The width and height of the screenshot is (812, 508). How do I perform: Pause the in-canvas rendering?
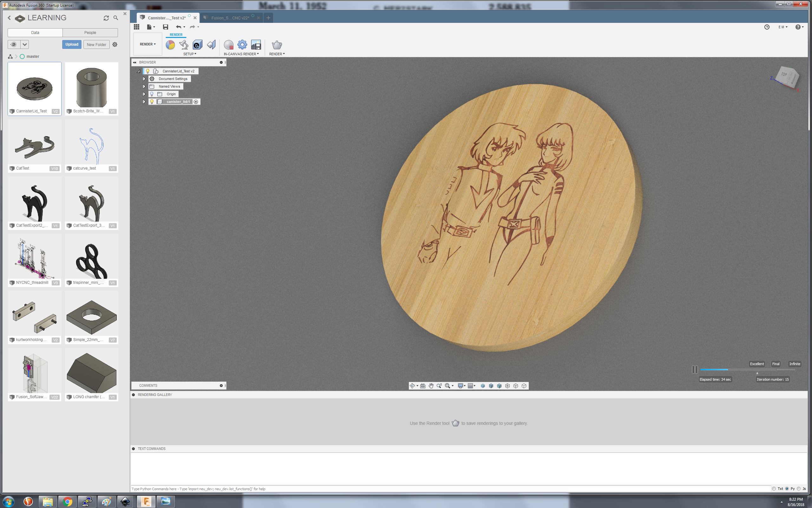coord(695,369)
